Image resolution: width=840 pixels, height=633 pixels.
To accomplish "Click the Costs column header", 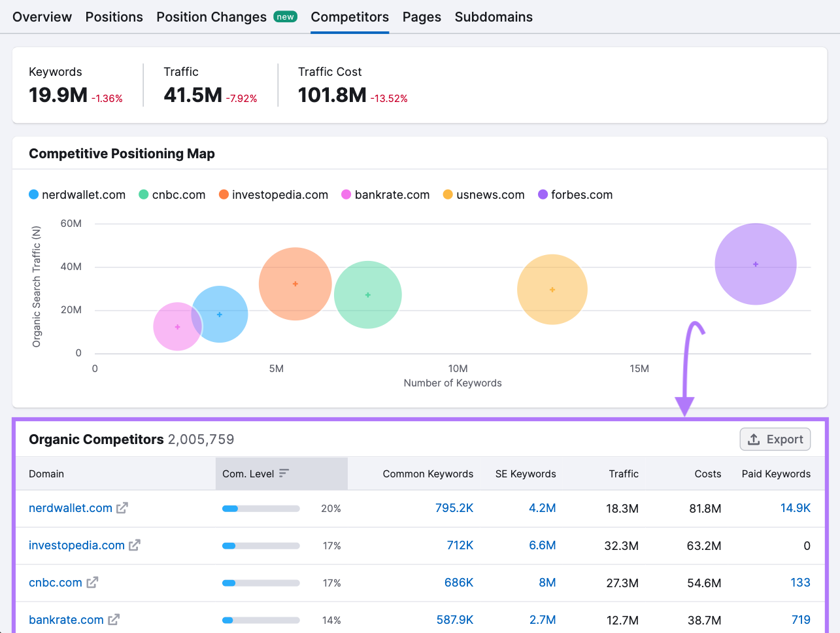I will 708,474.
